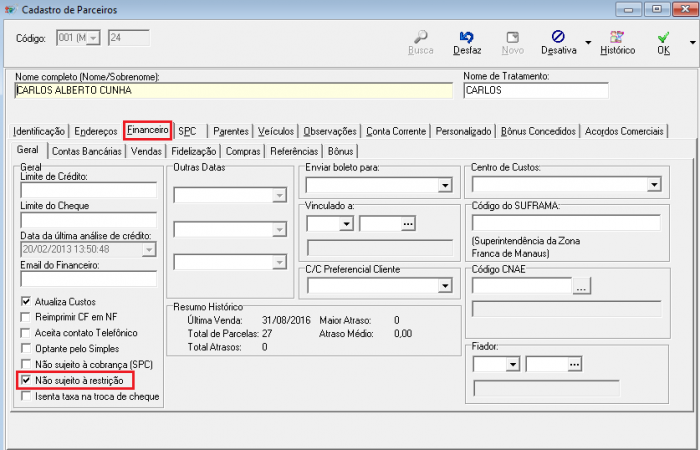Click the Desfaz undo icon
This screenshot has height=450, width=700.
(x=466, y=38)
